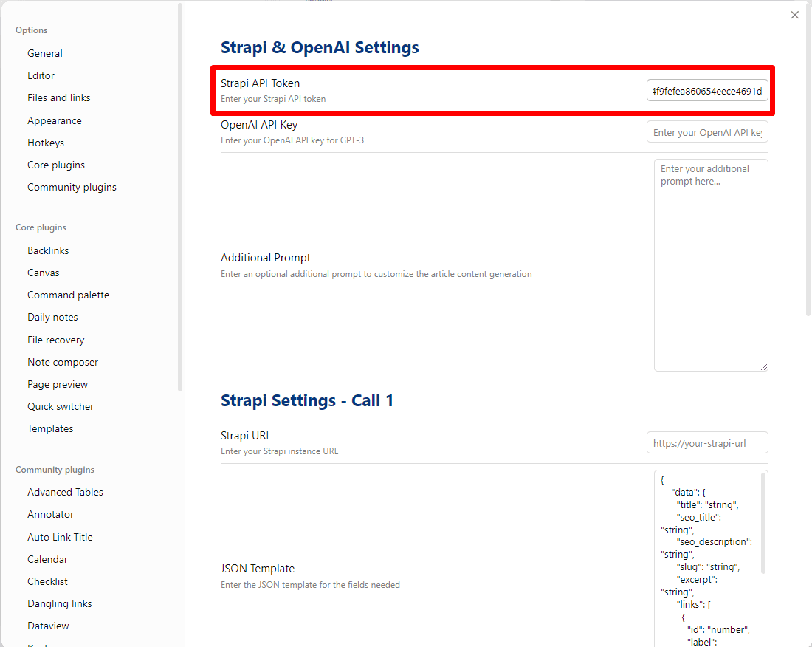Click the 'Strapi URL' label

pos(246,436)
